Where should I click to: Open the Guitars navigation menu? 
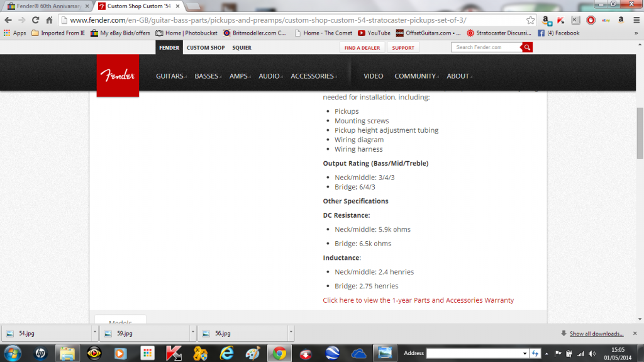pyautogui.click(x=171, y=76)
